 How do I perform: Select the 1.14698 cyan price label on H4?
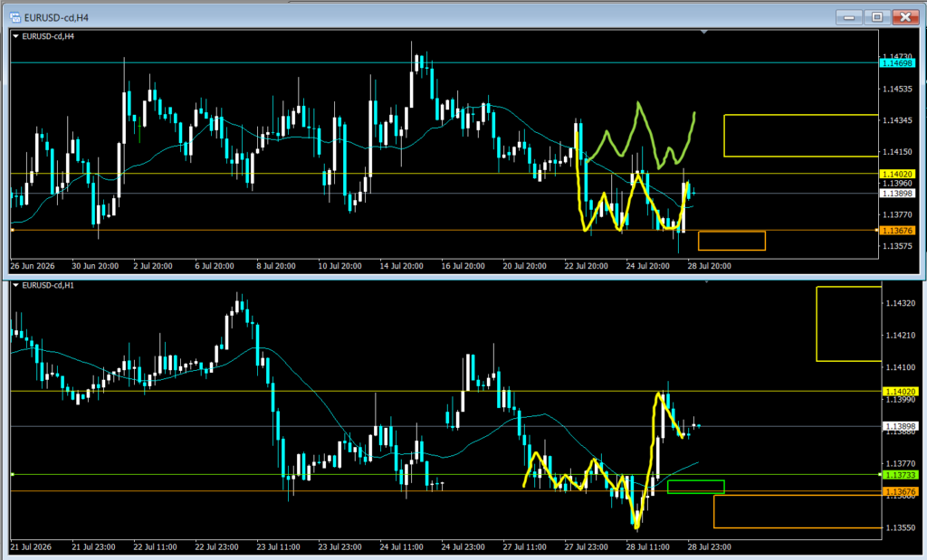pos(897,63)
